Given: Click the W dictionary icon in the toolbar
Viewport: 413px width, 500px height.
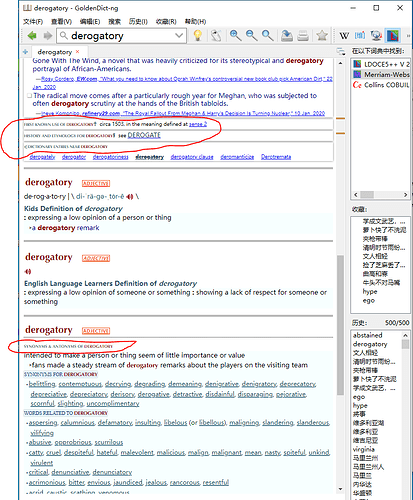Looking at the screenshot, I should [x=344, y=35].
